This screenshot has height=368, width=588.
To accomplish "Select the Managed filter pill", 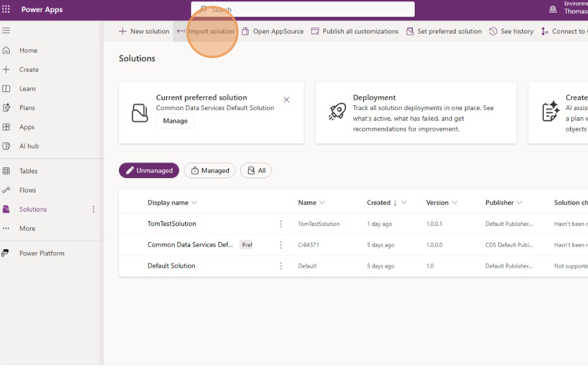I will tap(210, 170).
